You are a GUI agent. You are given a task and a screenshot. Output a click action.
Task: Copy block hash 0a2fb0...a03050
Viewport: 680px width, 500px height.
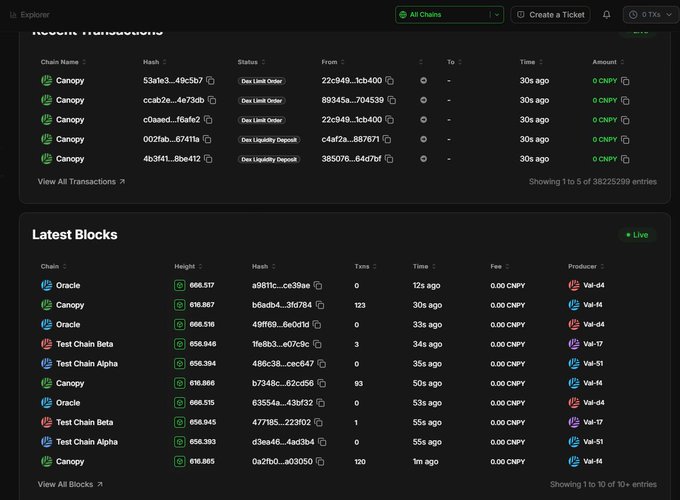pos(320,461)
